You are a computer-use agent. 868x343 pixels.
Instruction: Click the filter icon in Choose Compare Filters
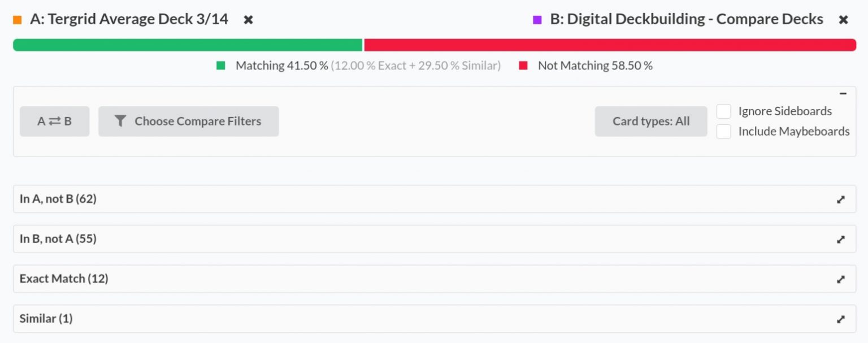pyautogui.click(x=120, y=121)
